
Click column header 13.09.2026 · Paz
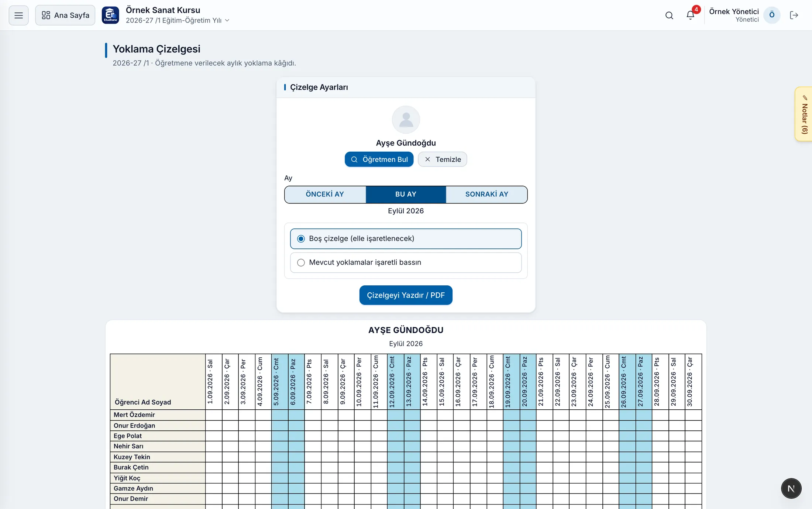pos(412,382)
